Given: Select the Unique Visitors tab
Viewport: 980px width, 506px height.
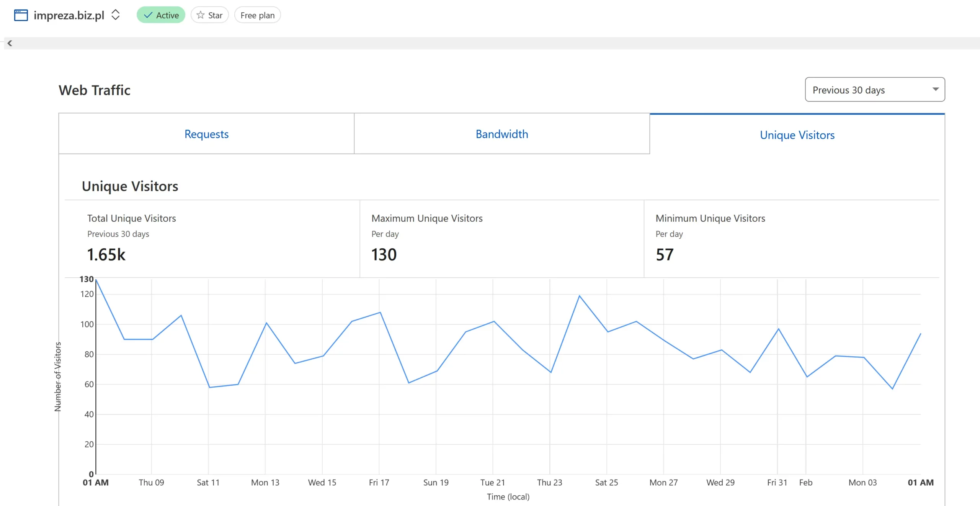Looking at the screenshot, I should (797, 135).
